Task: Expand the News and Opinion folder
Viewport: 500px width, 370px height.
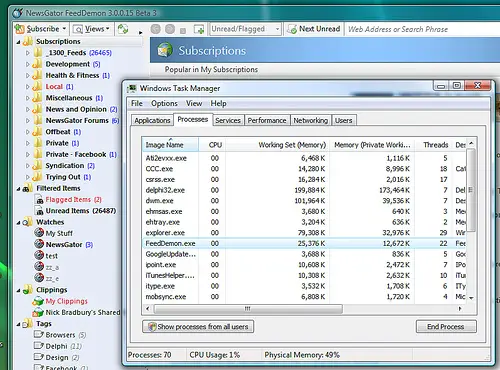Action: click(28, 109)
